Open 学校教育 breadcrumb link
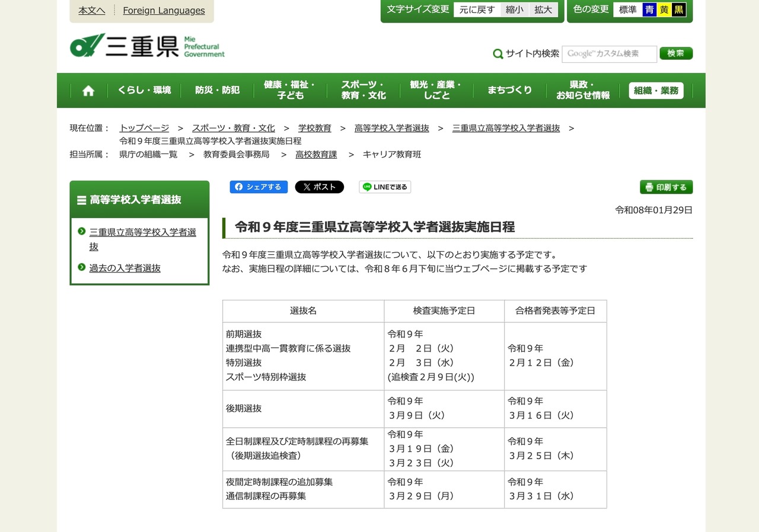This screenshot has width=759, height=532. (x=315, y=128)
